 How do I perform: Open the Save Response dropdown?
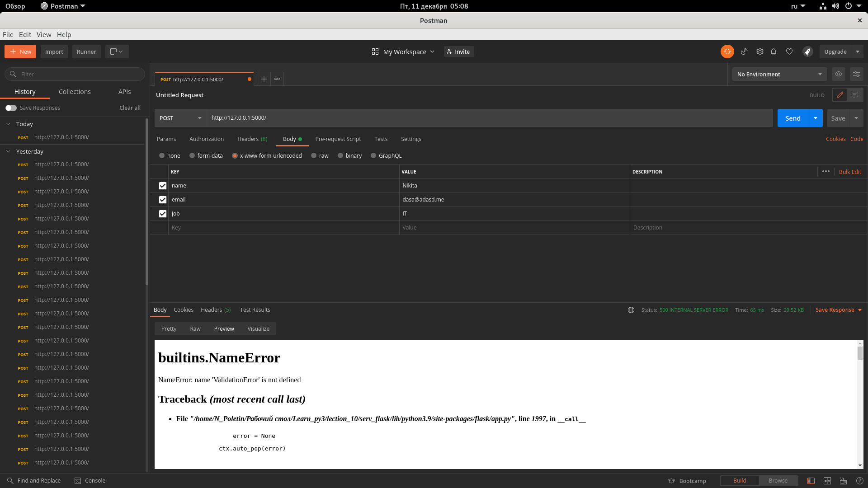coord(839,310)
